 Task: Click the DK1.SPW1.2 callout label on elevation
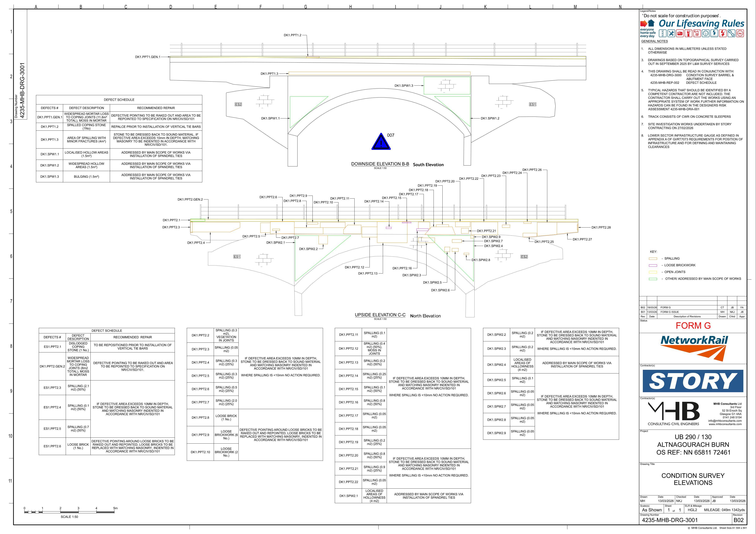coord(490,118)
